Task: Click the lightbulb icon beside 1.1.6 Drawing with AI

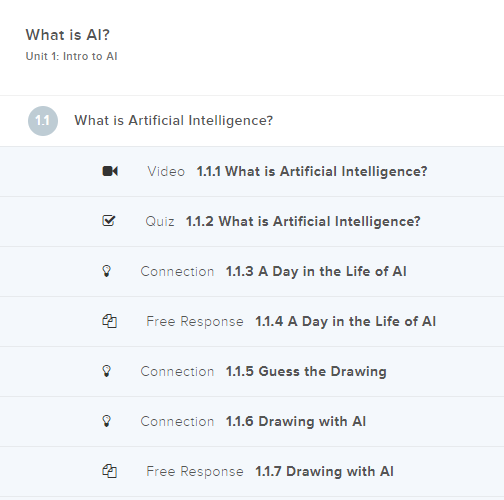Action: tap(106, 421)
